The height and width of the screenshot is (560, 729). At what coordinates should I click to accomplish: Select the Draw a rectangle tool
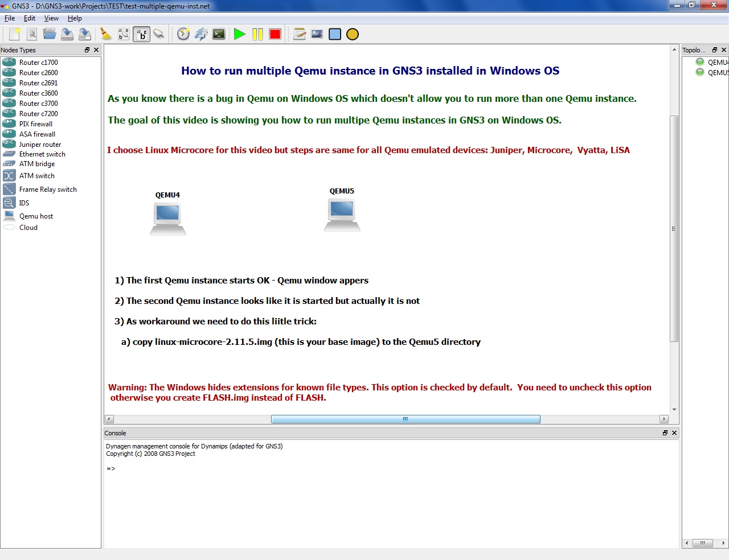pyautogui.click(x=335, y=34)
